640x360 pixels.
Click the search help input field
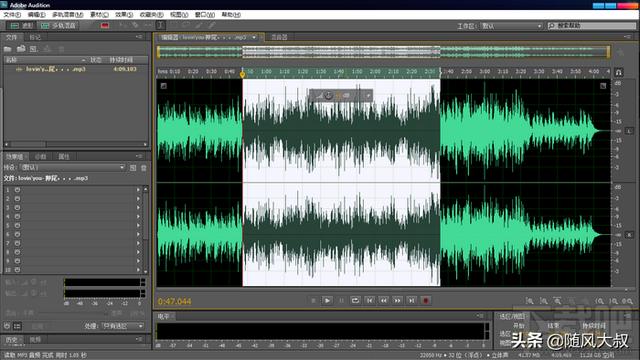[592, 26]
